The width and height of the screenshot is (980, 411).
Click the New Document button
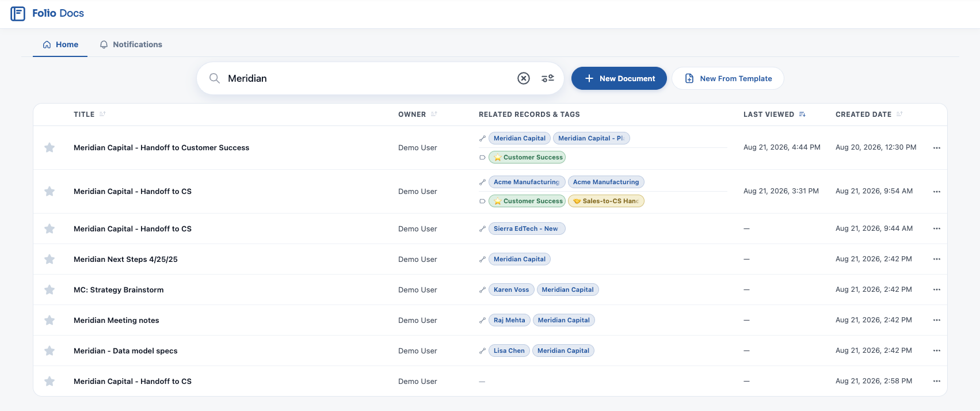tap(619, 78)
